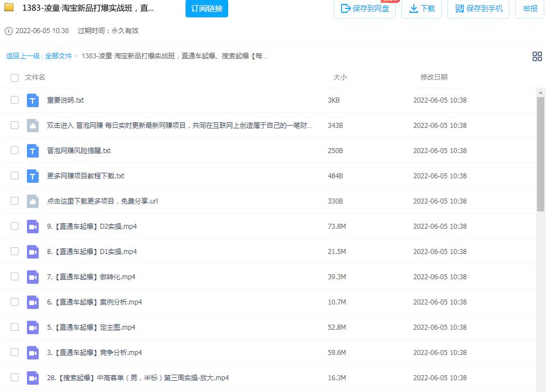The image size is (546, 392).
Task: Check the box for 8.【直通车起爆】D1实操.mp4
Action: [15, 251]
